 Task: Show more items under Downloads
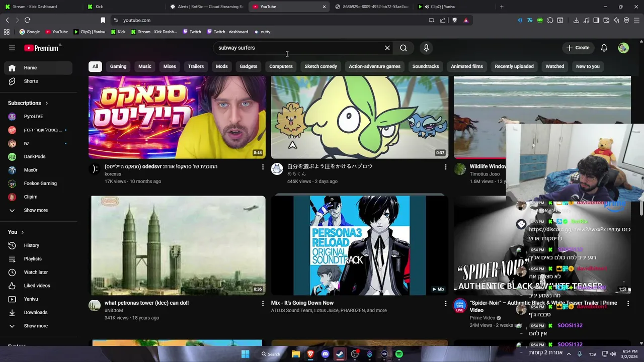point(38,326)
